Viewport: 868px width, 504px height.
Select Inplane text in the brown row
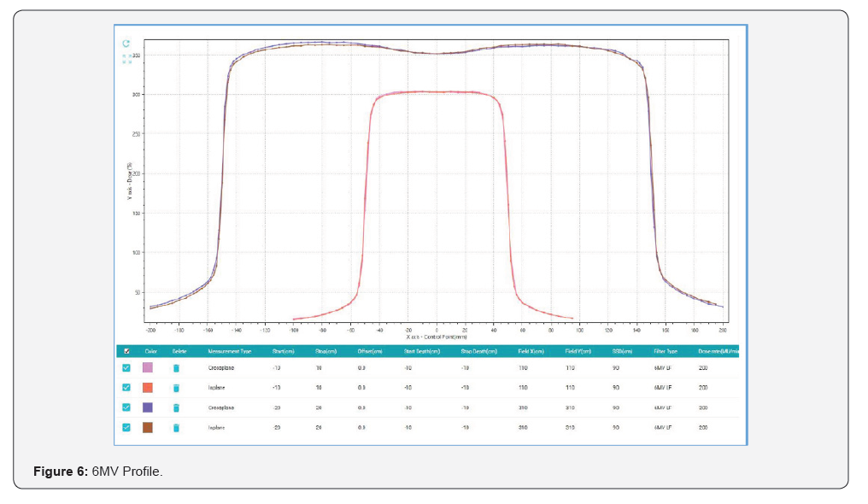tap(216, 428)
